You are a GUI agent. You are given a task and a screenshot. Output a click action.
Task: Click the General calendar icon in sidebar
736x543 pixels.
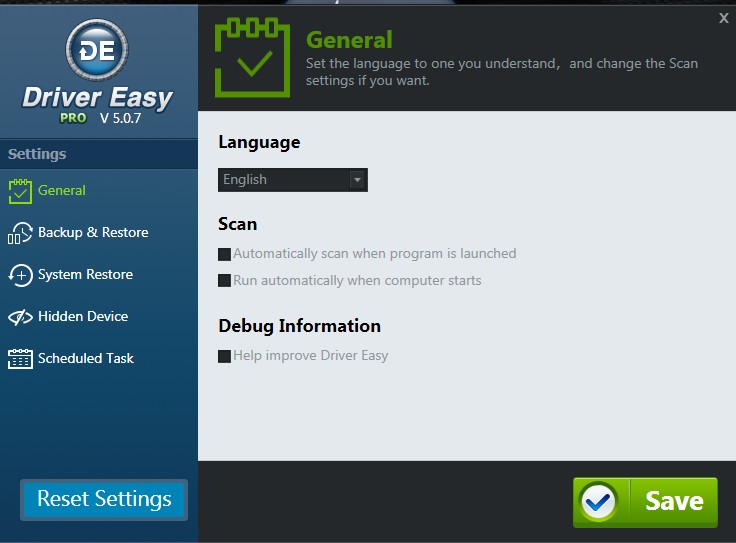(x=20, y=191)
